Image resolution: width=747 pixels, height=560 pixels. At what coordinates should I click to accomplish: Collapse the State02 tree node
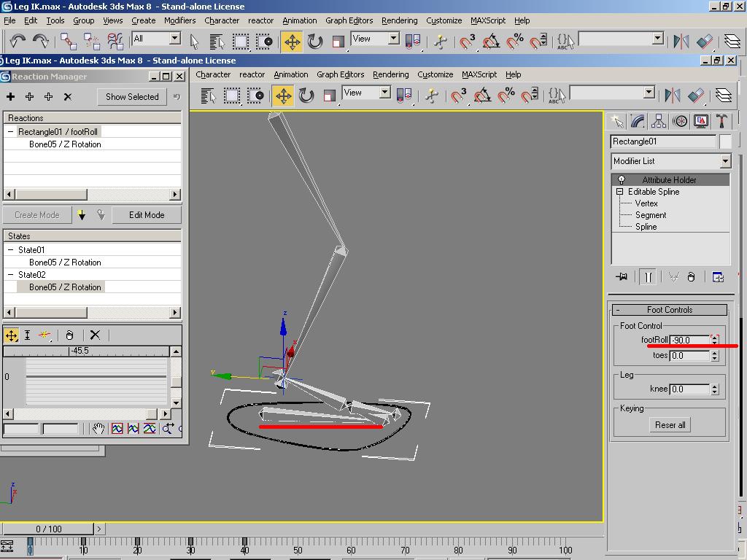pos(10,275)
